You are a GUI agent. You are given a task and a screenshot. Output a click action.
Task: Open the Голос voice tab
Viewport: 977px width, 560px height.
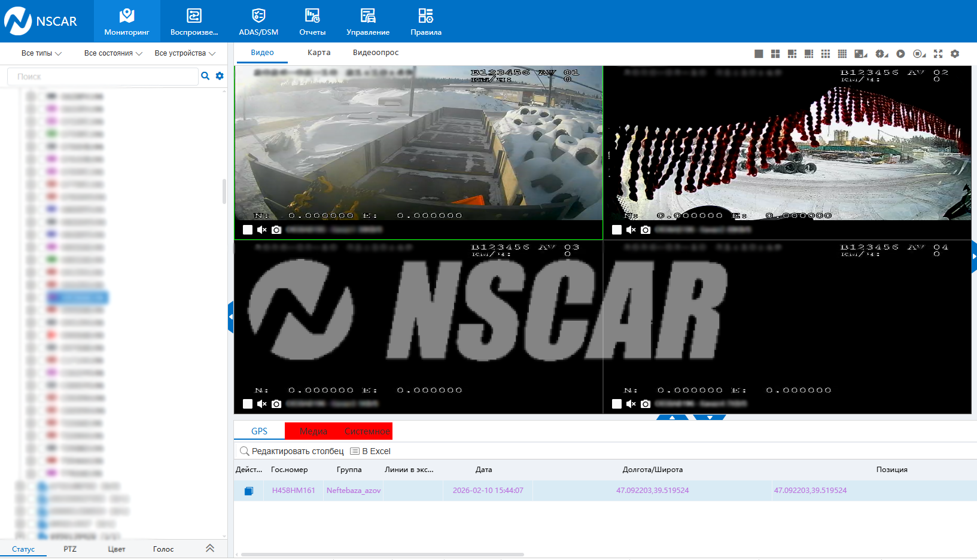163,549
